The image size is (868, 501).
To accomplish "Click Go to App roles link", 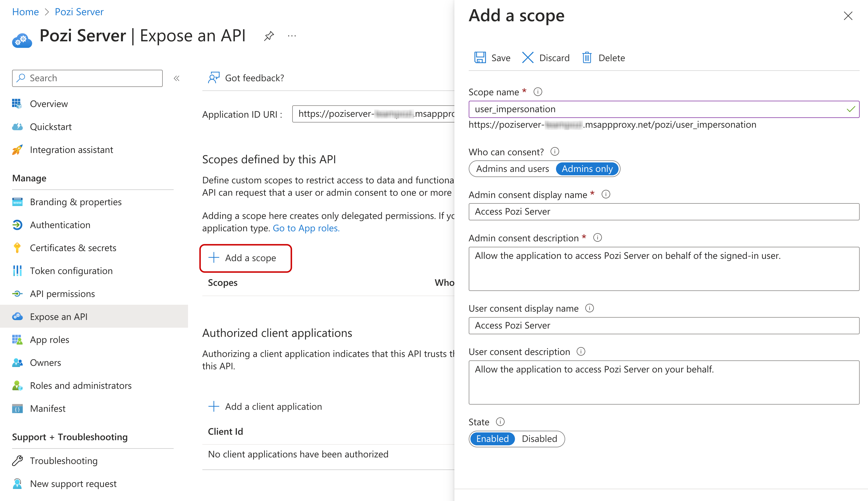I will pos(306,228).
